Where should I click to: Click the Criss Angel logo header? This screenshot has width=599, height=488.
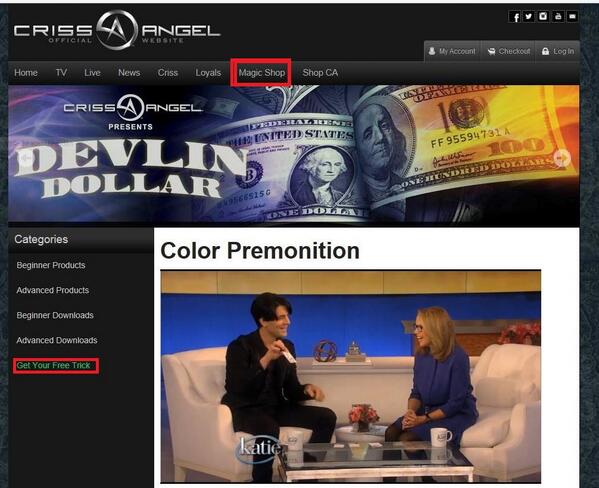[117, 30]
